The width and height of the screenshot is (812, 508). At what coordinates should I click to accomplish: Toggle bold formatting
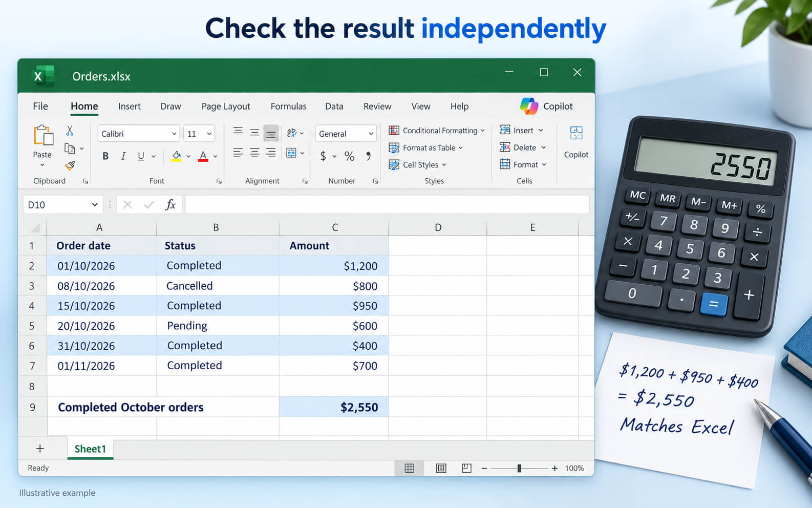(105, 156)
